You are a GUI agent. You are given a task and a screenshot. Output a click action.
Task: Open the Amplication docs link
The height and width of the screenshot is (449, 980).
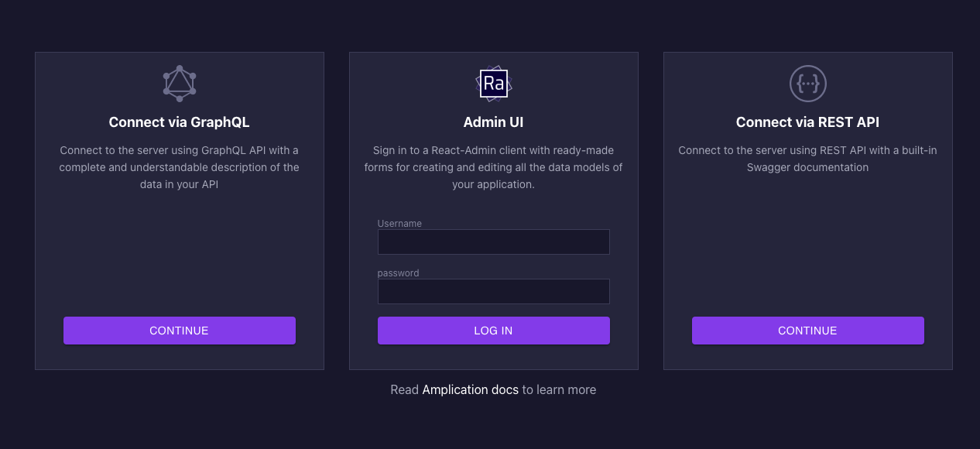(x=471, y=389)
